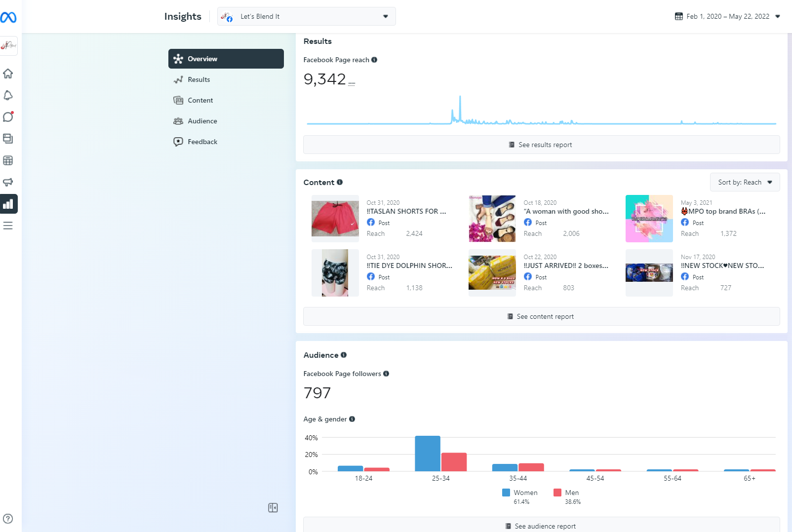
Task: Open the Content section
Action: tap(226, 100)
